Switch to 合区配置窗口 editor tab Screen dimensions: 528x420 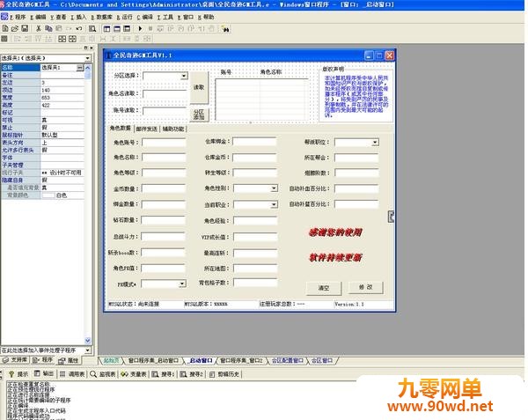(288, 360)
